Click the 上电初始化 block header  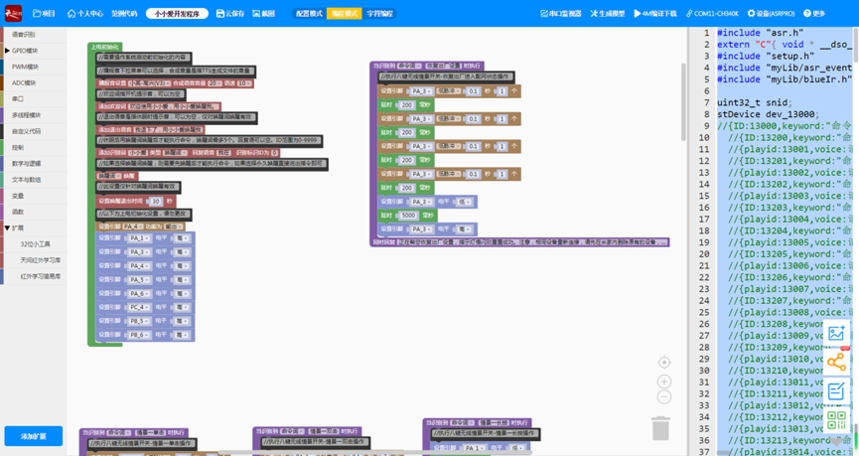pyautogui.click(x=105, y=47)
